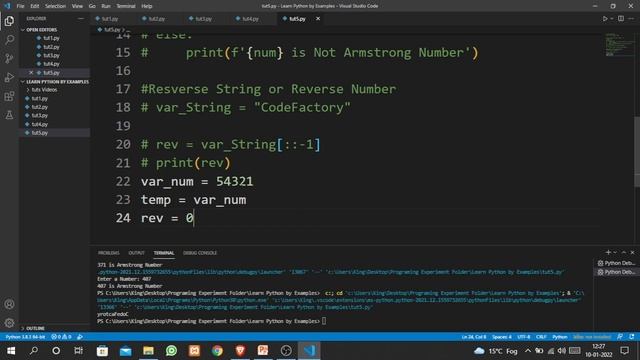Screen dimensions: 640x360
Task: Open tut2.py in folder tree
Action: click(x=40, y=107)
